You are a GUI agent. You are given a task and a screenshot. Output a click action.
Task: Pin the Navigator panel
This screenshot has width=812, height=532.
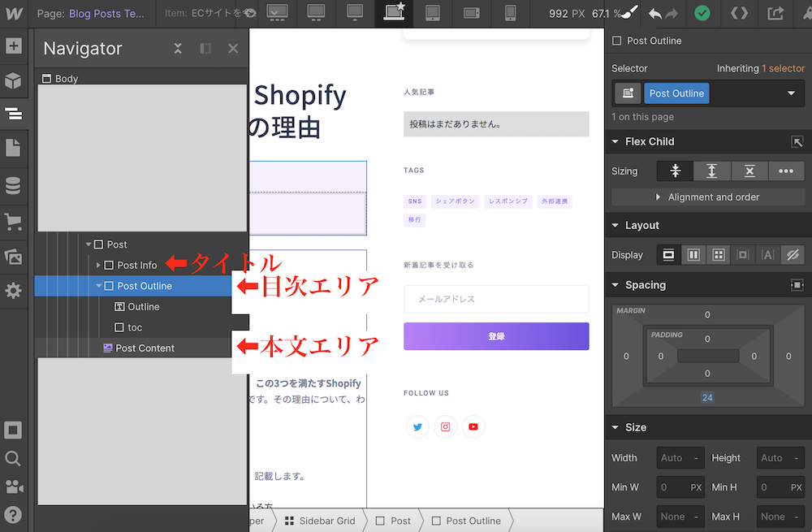[x=205, y=49]
